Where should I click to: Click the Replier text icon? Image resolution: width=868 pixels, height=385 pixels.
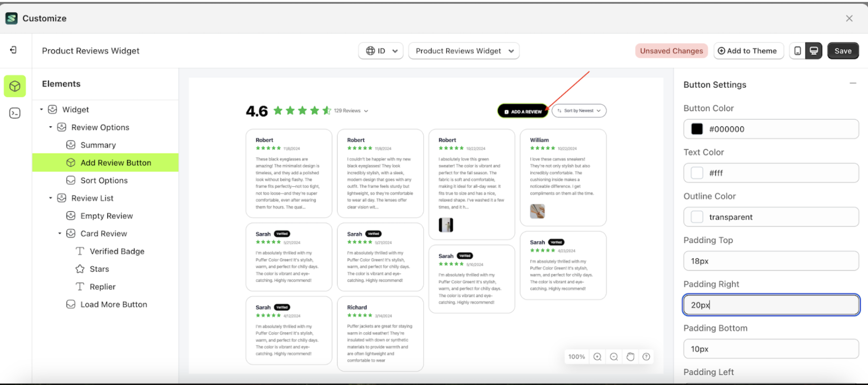(x=80, y=287)
